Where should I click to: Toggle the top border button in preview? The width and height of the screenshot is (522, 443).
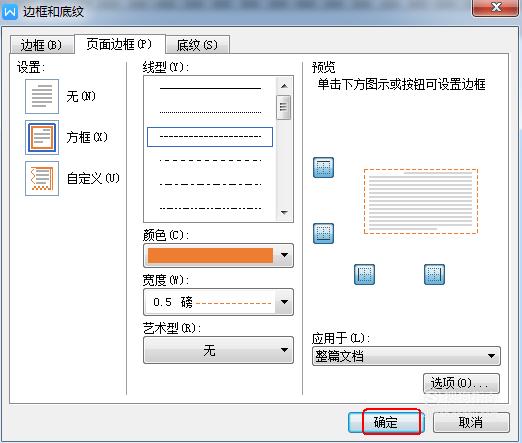coord(323,167)
